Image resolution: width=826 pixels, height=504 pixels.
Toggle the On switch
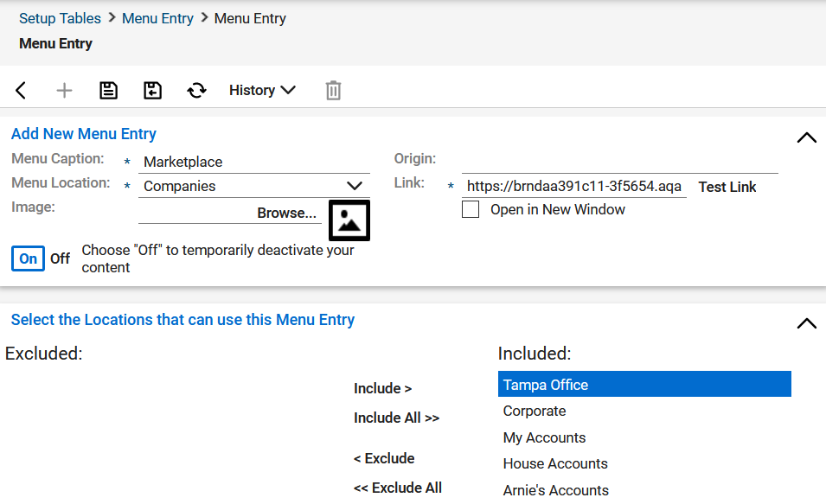tap(28, 258)
